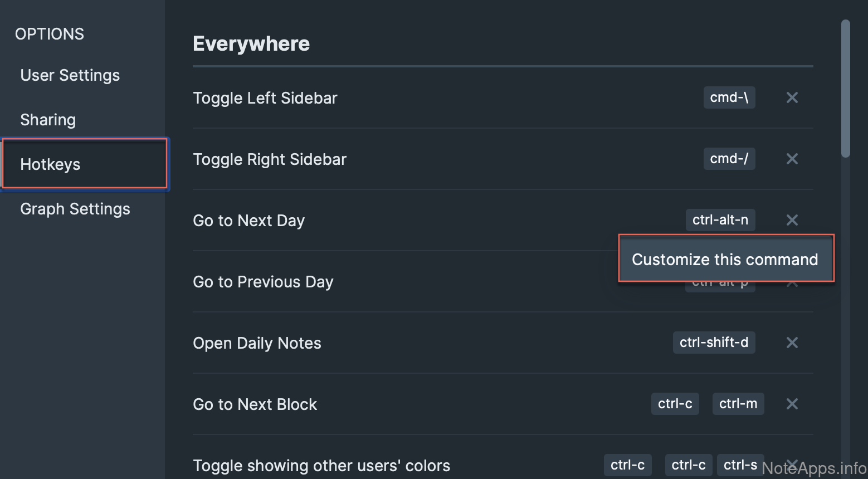
Task: Click ctrl-c badge in Go to Next Block row
Action: (x=675, y=404)
